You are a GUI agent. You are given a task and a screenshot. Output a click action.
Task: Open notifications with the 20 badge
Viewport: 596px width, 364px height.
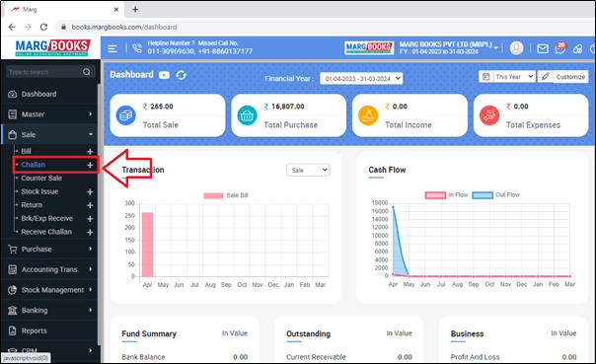[x=559, y=48]
